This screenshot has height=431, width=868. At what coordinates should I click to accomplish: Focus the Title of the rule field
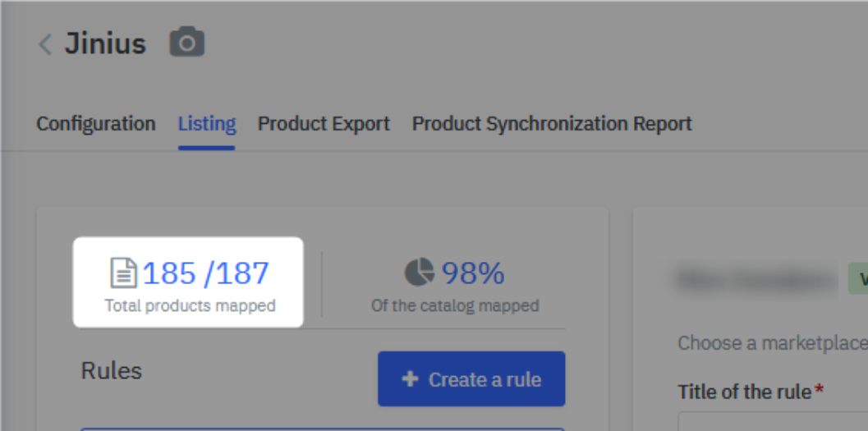pos(772,422)
